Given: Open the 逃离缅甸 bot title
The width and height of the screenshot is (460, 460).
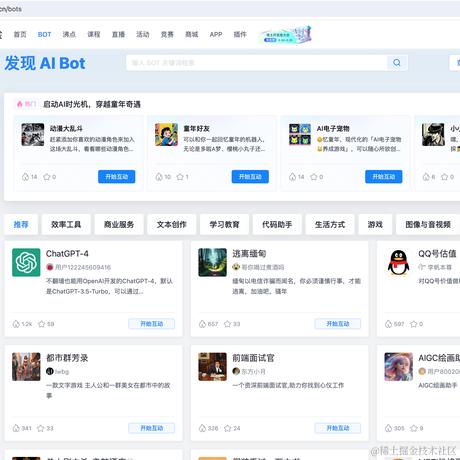Looking at the screenshot, I should click(x=249, y=254).
